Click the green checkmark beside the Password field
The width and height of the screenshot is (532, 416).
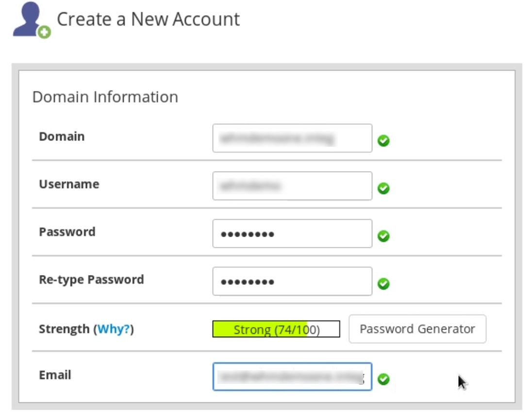coord(383,236)
